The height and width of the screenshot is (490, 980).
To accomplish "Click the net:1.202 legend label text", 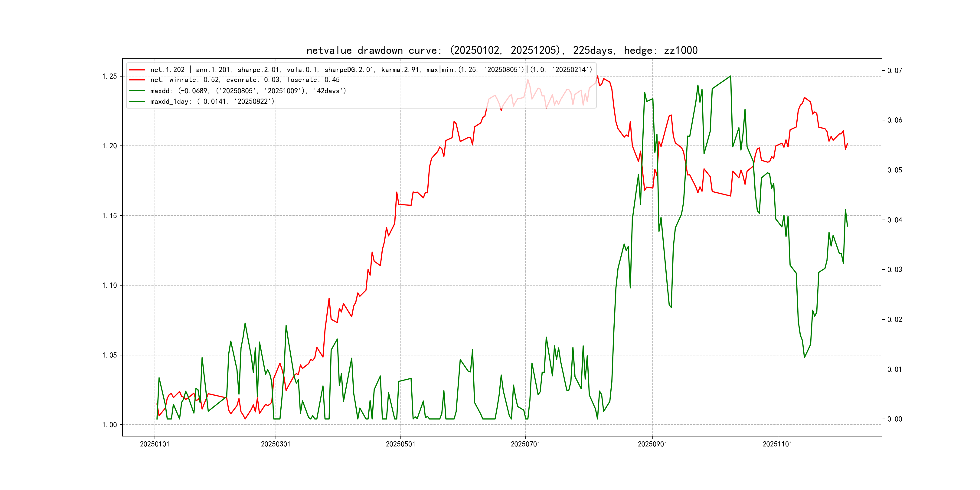I will click(371, 70).
